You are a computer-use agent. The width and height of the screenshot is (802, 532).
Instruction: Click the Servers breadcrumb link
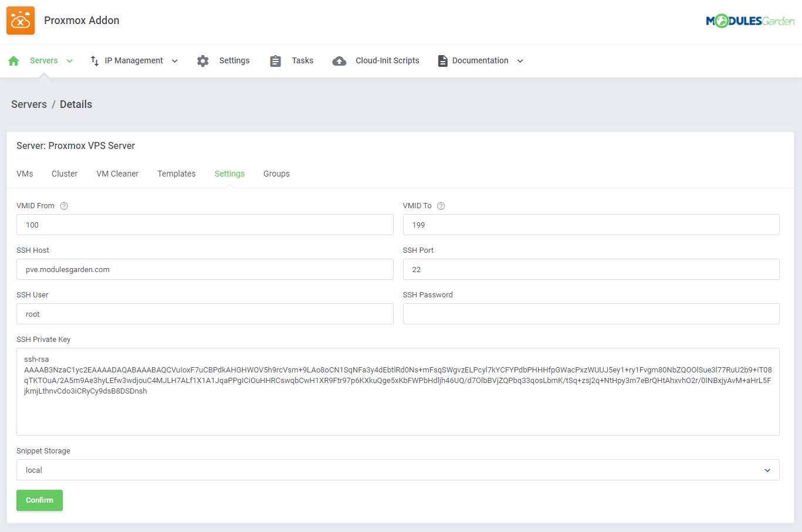(29, 104)
